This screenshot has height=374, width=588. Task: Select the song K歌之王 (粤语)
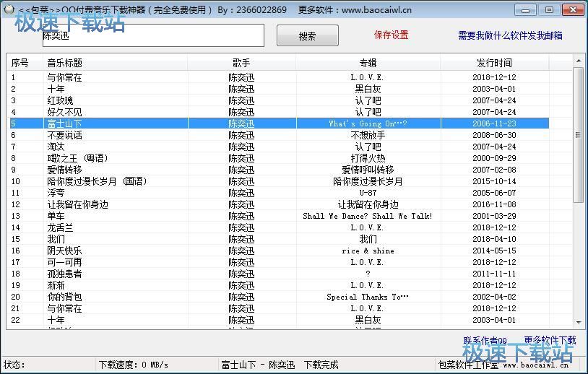click(x=77, y=159)
